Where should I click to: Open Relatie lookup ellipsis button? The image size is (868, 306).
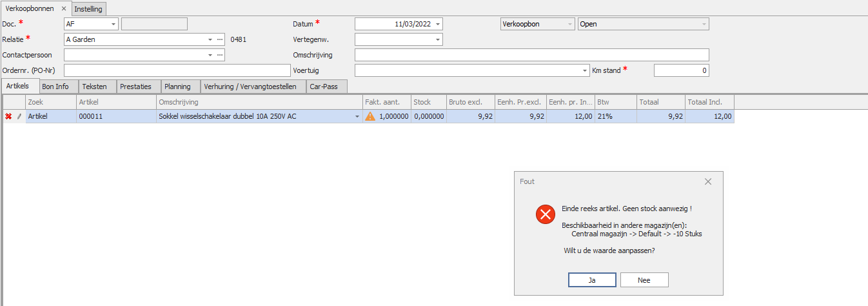click(x=220, y=39)
